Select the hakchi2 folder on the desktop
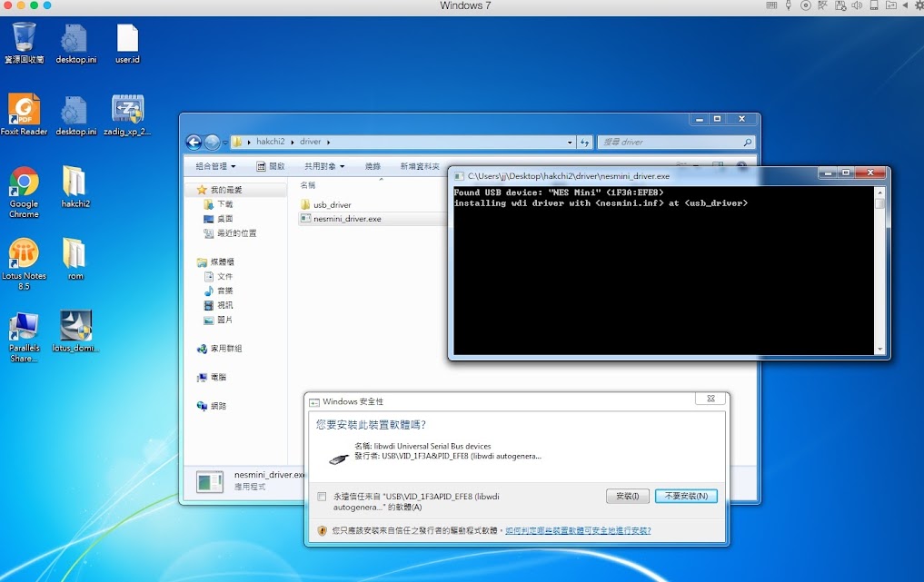 click(x=75, y=187)
